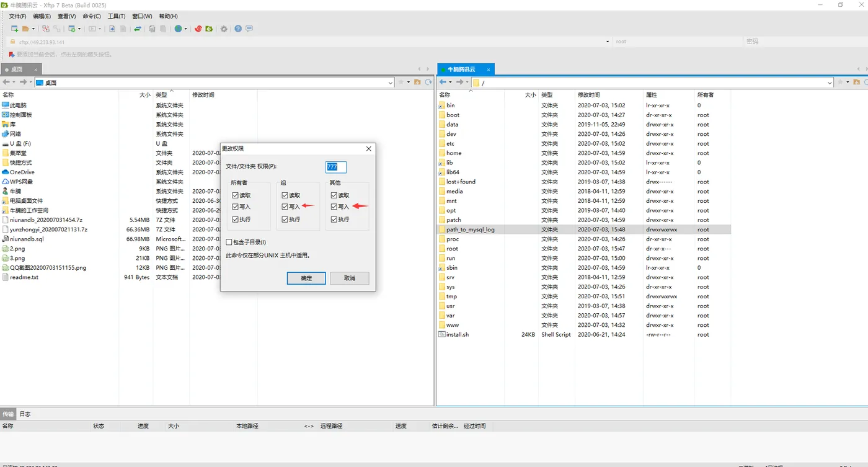This screenshot has width=868, height=467.
Task: Click the favorites star in remote pane
Action: tap(841, 82)
